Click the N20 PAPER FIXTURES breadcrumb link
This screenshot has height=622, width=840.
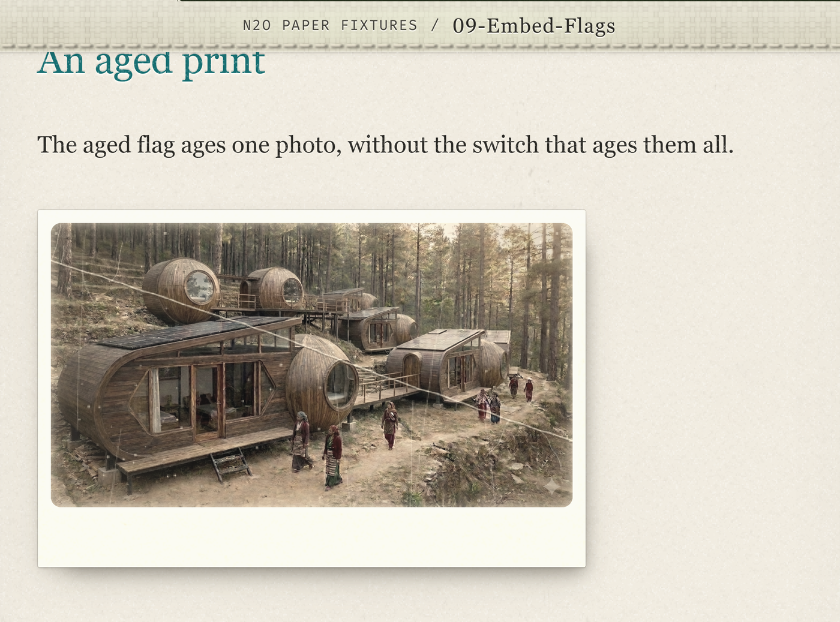pyautogui.click(x=329, y=25)
